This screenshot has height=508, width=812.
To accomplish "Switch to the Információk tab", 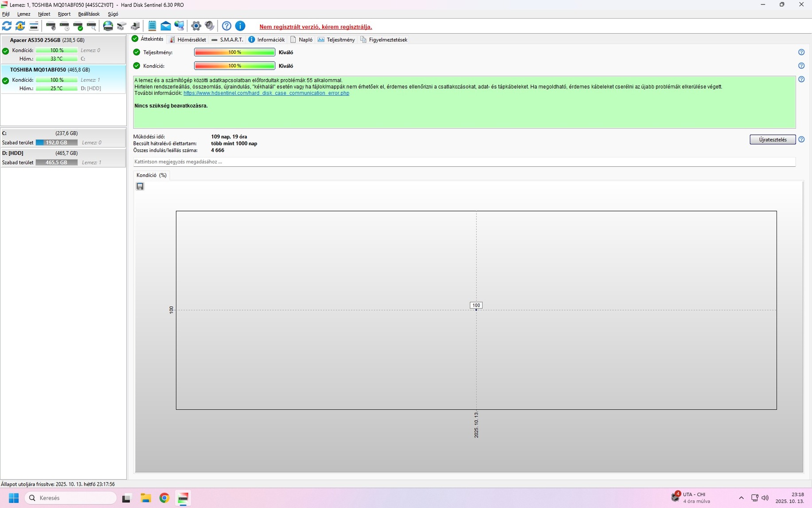I will [266, 39].
